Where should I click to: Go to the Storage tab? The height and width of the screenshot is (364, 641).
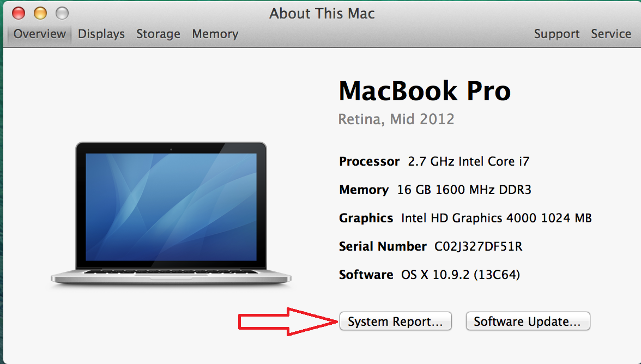pos(158,34)
